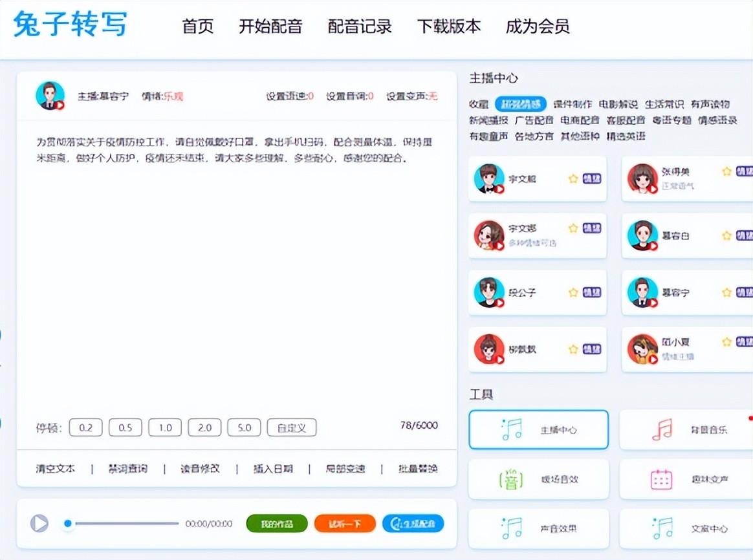753x560 pixels.
Task: Favorite anchor 宇文昭 with the star icon
Action: 573,178
